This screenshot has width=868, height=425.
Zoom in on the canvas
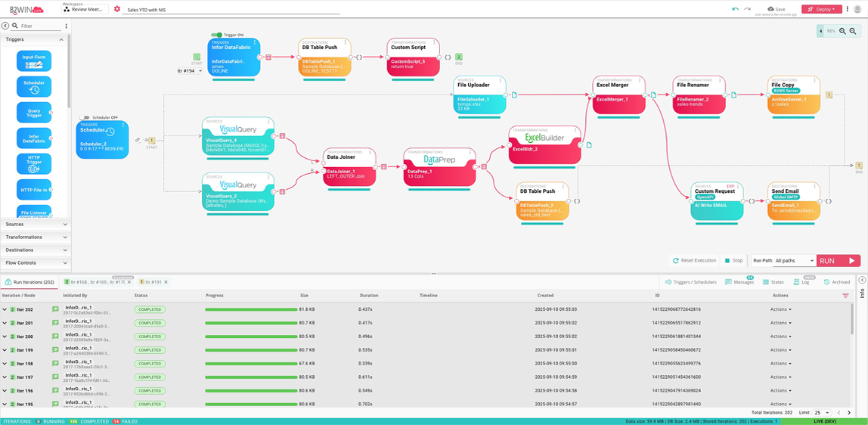pos(842,32)
